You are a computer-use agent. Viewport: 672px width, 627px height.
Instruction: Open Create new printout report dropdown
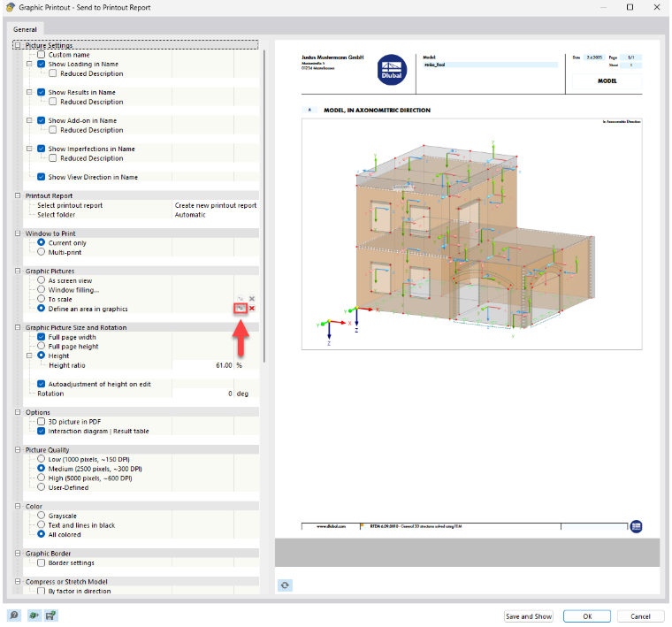tap(216, 205)
